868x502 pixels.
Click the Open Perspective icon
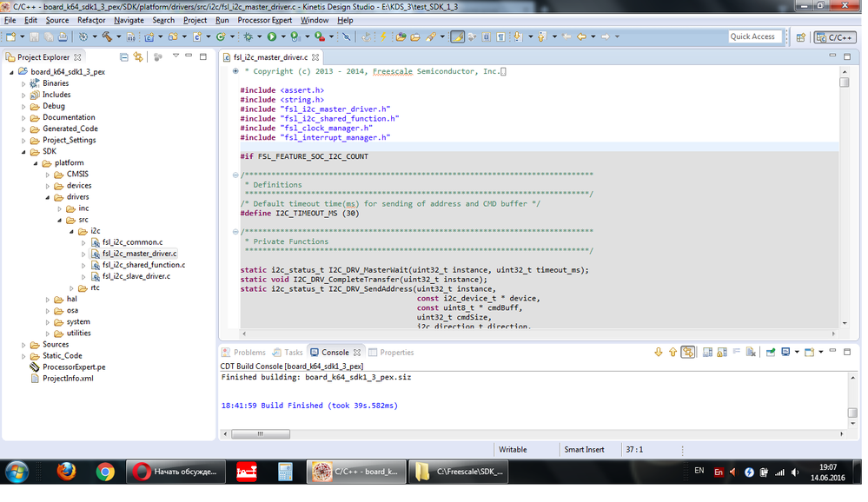pos(800,37)
